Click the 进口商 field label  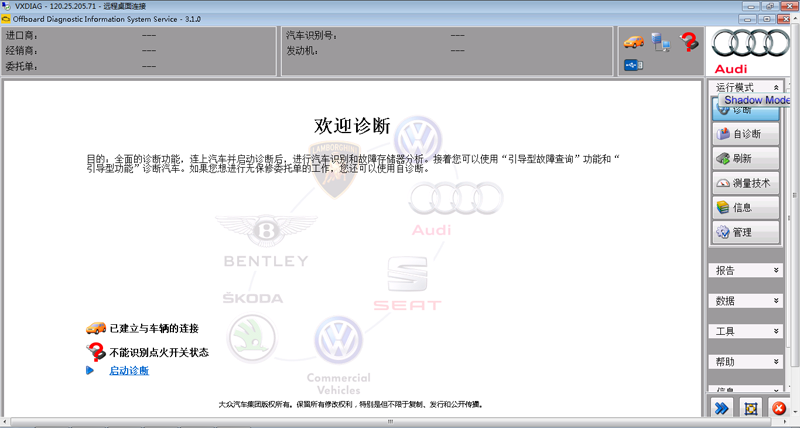click(21, 36)
